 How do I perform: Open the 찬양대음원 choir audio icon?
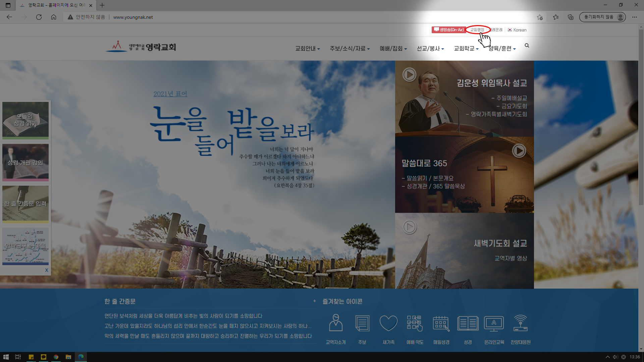tap(521, 323)
